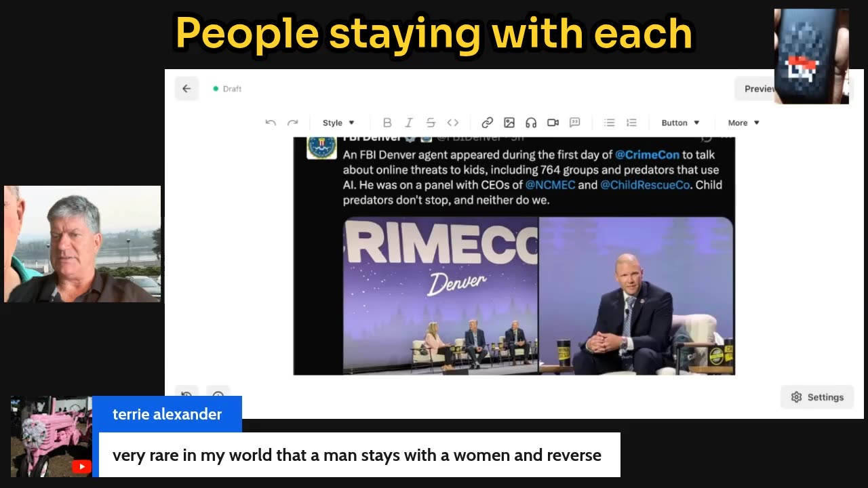Go back with the left arrow button
This screenshot has width=868, height=488.
186,89
